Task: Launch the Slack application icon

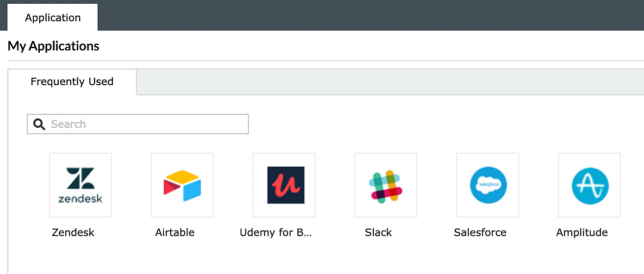Action: point(385,185)
